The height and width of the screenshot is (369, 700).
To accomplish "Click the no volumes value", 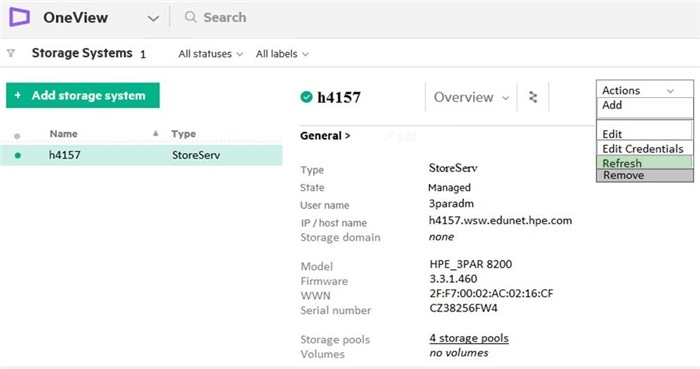I will click(458, 353).
